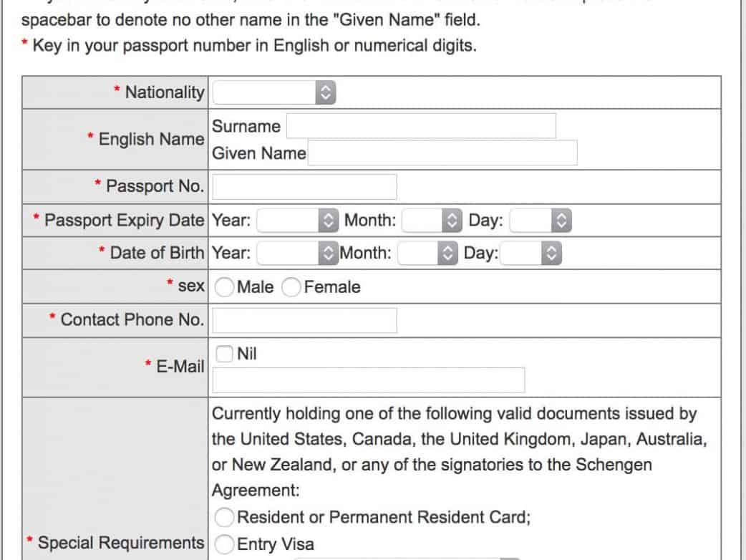The height and width of the screenshot is (560, 746).
Task: Open the Nationality dropdown
Action: [275, 92]
